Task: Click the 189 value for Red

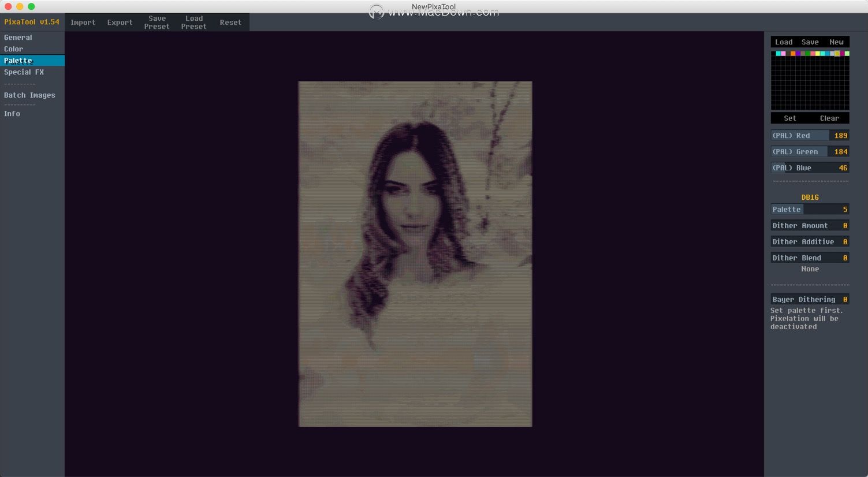Action: 841,136
